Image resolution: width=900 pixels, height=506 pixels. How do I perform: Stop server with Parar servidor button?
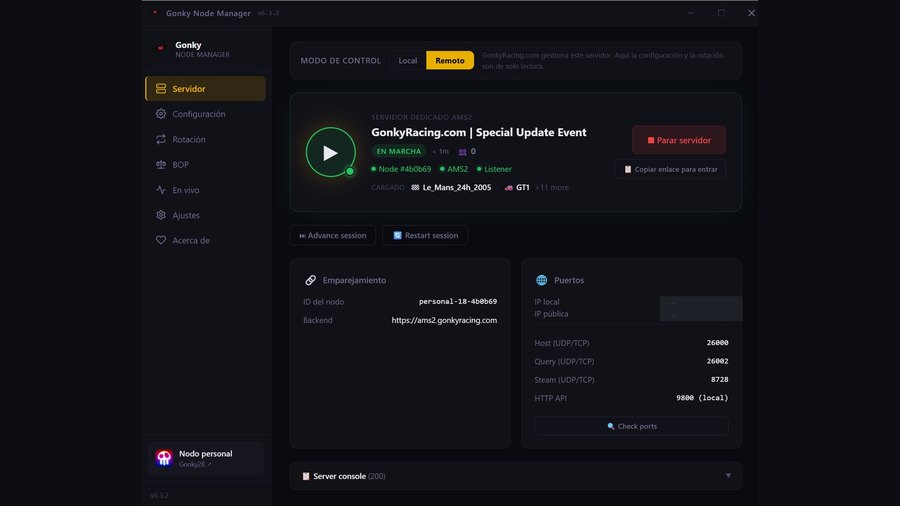(679, 140)
